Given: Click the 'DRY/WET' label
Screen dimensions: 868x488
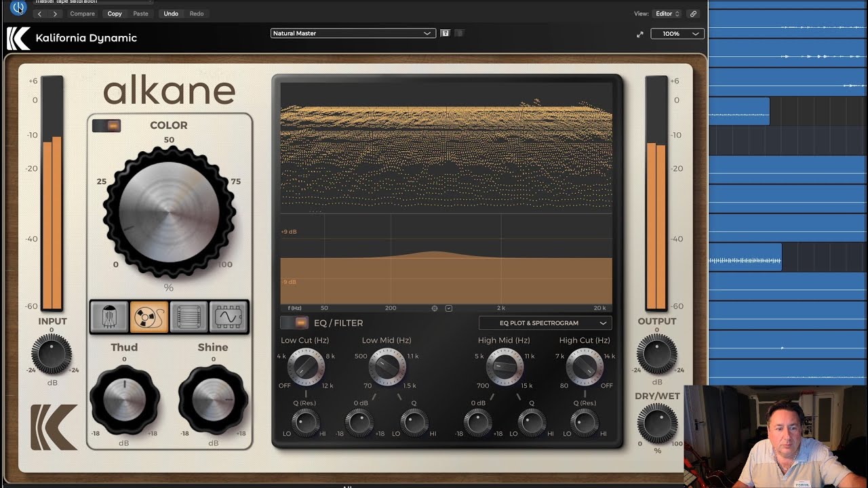Looking at the screenshot, I should tap(657, 396).
